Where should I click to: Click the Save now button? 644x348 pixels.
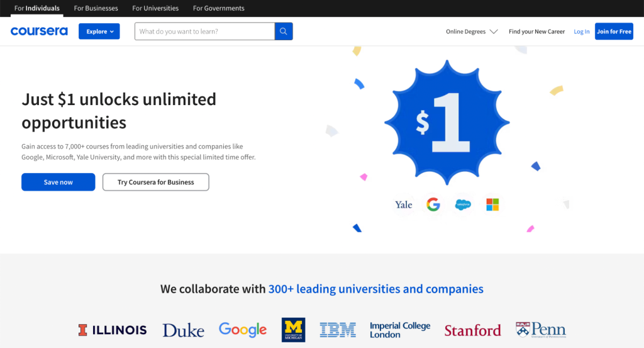click(58, 182)
